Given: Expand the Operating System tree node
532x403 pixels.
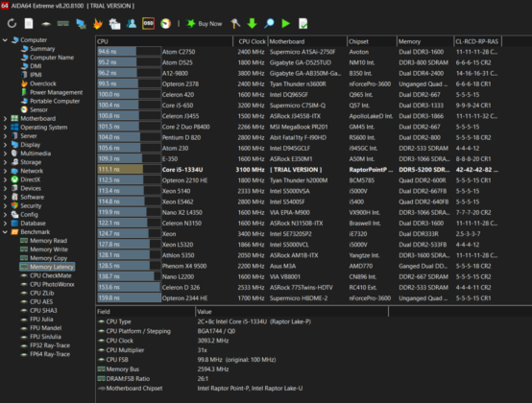Looking at the screenshot, I should pyautogui.click(x=5, y=128).
